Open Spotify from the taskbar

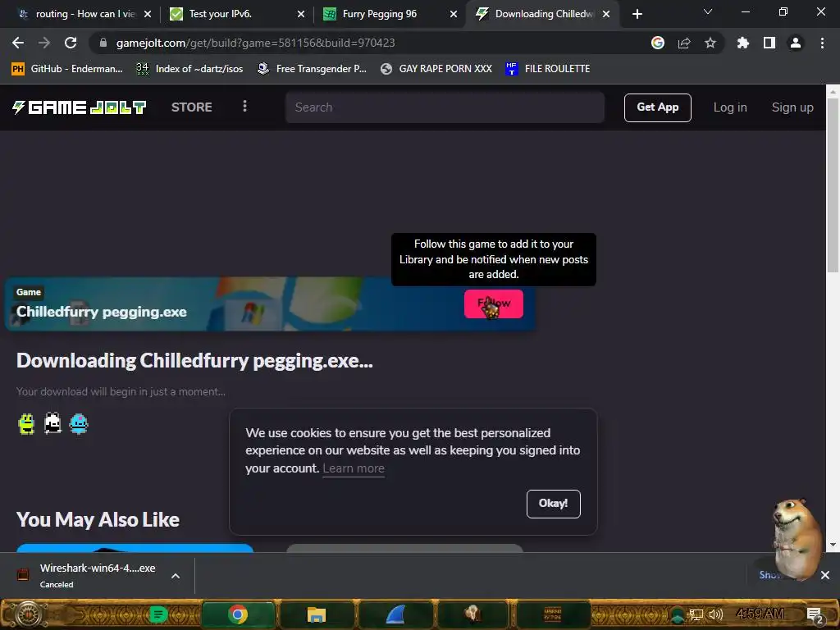157,614
